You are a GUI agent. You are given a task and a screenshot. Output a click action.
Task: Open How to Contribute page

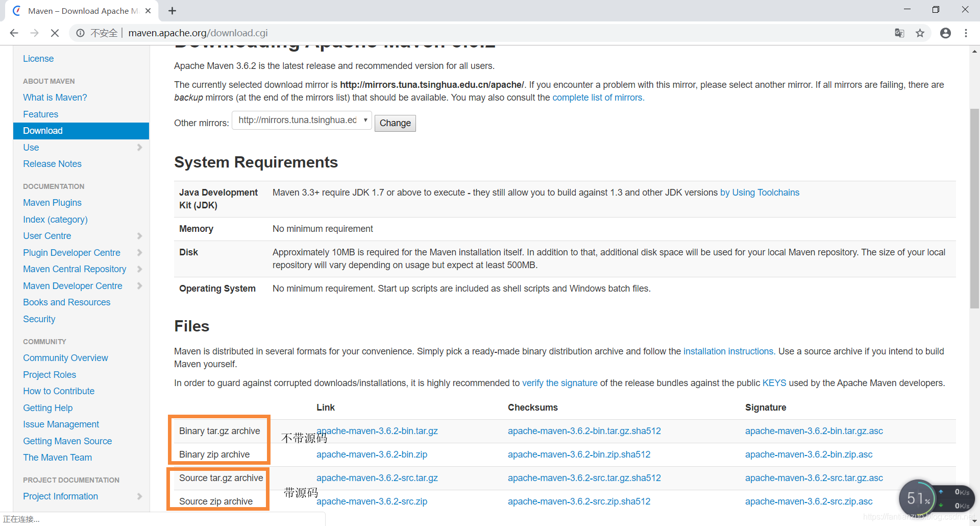(59, 391)
